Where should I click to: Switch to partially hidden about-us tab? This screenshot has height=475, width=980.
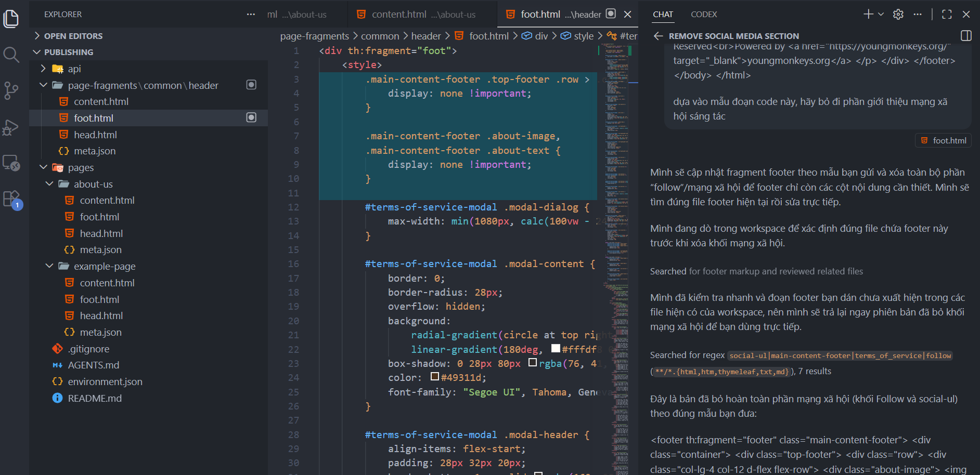[x=307, y=15]
